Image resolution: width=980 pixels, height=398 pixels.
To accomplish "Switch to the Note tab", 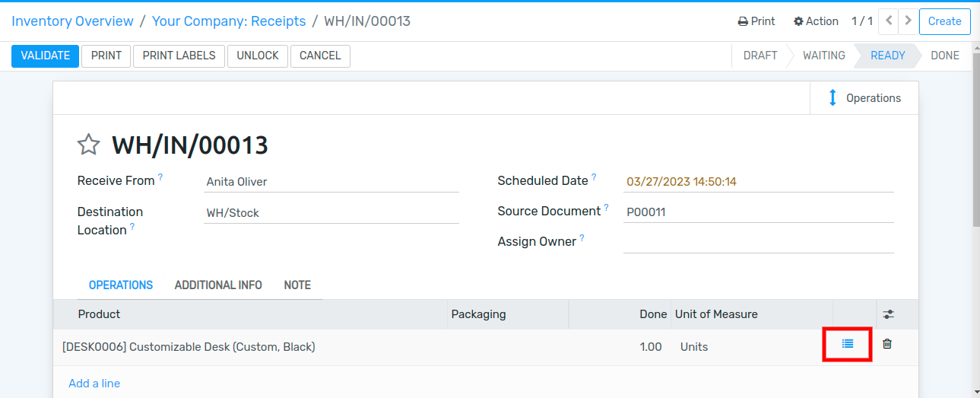I will point(297,285).
